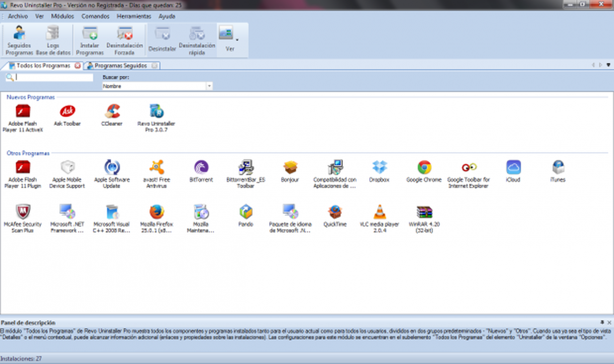Open the Módulos menu
This screenshot has height=364, width=614.
point(62,16)
